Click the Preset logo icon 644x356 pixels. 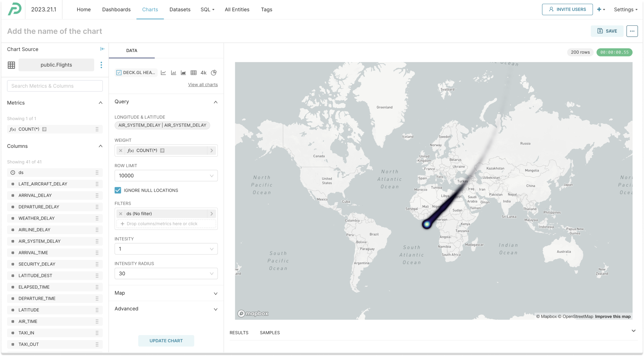[15, 9]
